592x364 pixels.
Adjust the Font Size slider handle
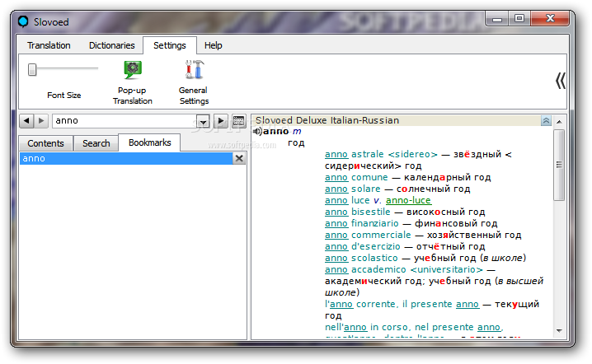(x=32, y=69)
